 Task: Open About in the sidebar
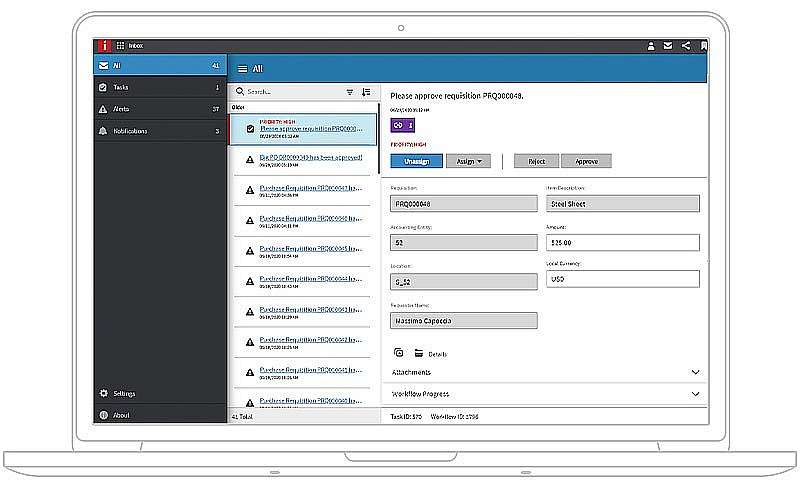(x=160, y=415)
